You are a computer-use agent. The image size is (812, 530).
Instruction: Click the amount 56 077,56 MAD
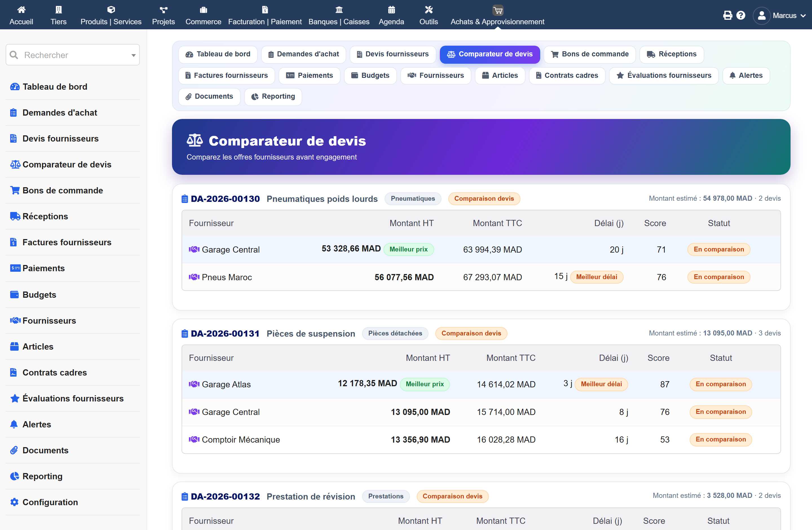click(404, 277)
